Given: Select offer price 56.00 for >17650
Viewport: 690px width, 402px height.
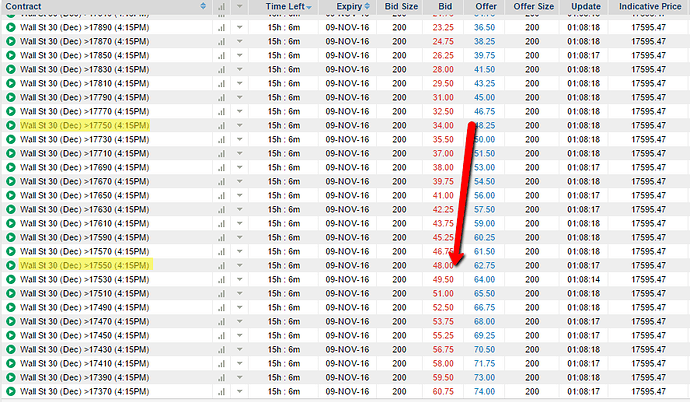Looking at the screenshot, I should 484,195.
